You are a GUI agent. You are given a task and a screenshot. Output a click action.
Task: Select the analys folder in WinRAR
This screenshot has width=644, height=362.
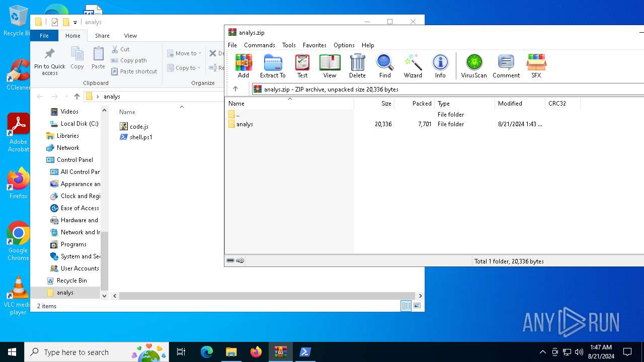point(245,124)
